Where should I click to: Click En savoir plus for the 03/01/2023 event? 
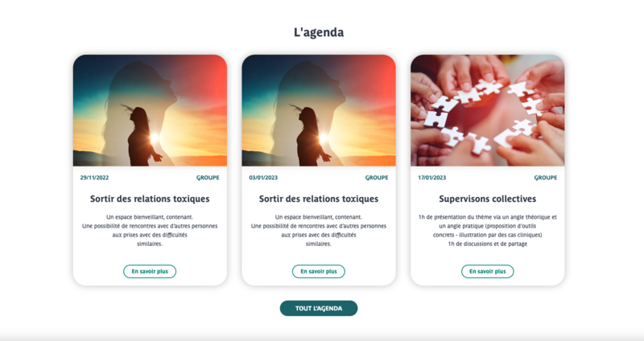pyautogui.click(x=319, y=271)
